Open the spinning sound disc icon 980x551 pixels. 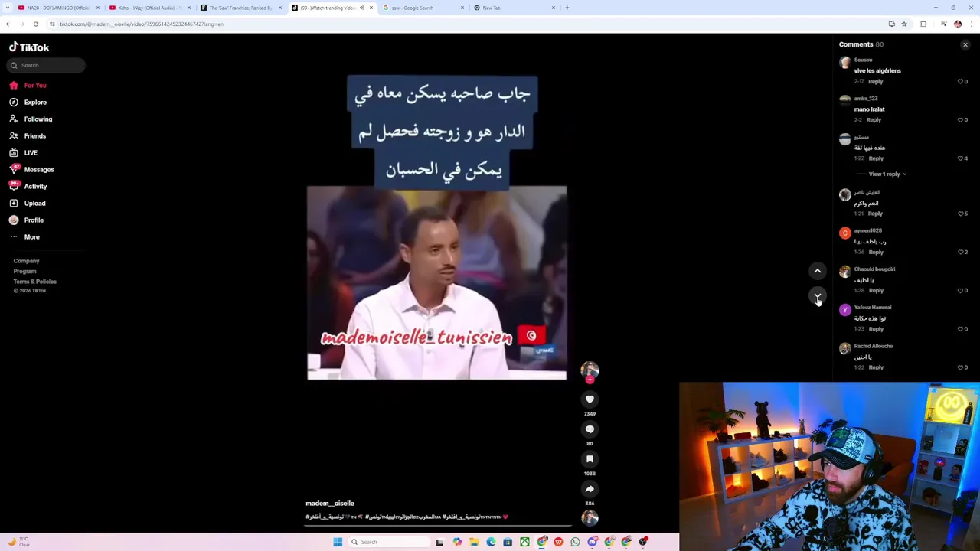click(x=590, y=518)
